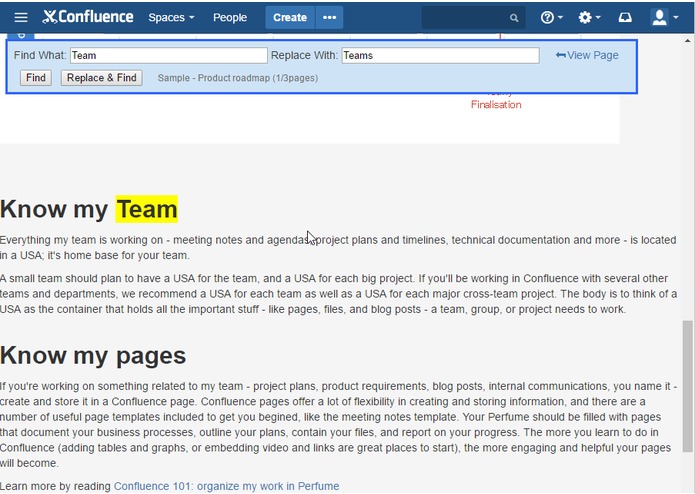
Task: Open the hamburger sidebar menu
Action: coord(21,17)
